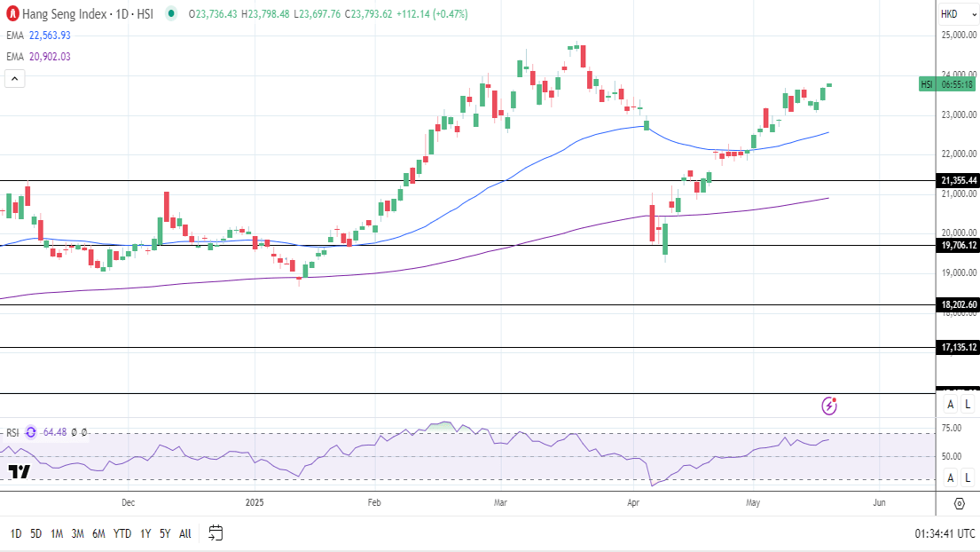Select the 3M time range
The image size is (980, 552).
pyautogui.click(x=77, y=534)
